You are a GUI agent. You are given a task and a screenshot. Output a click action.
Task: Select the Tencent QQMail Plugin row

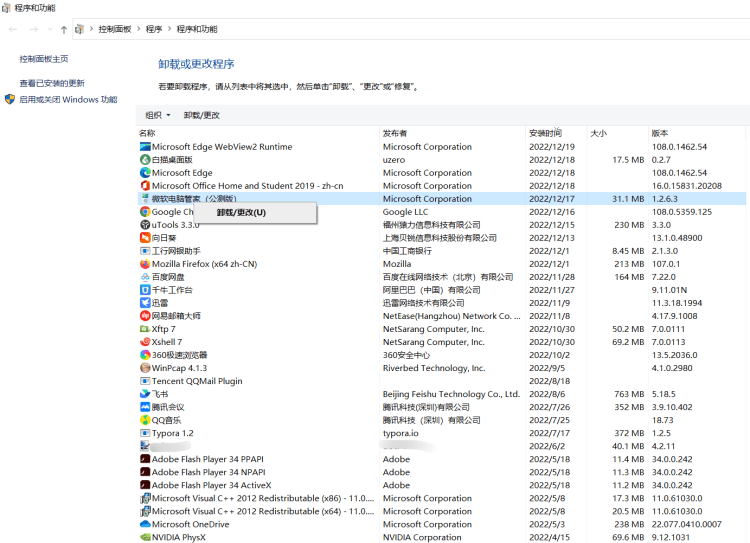(442, 381)
